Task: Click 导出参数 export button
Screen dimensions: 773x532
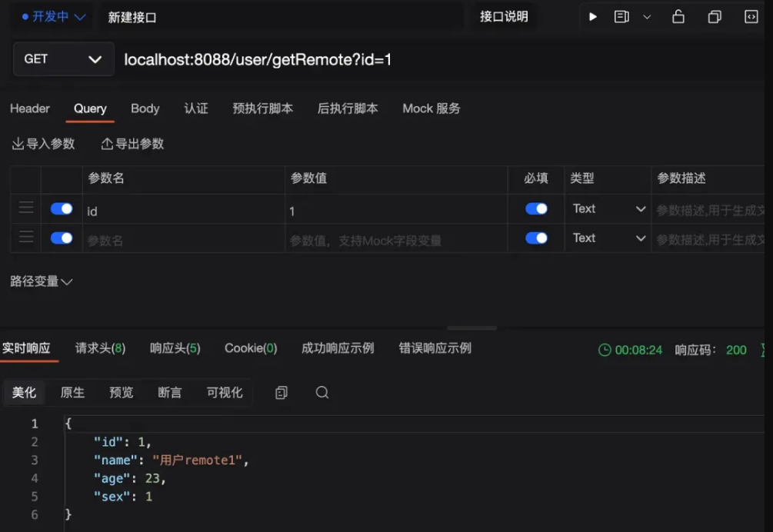Action: click(132, 144)
